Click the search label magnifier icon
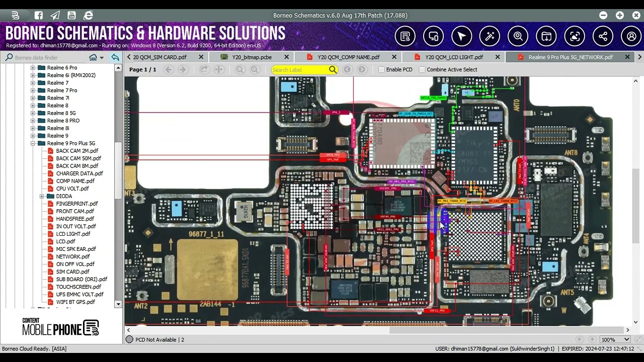 (333, 69)
